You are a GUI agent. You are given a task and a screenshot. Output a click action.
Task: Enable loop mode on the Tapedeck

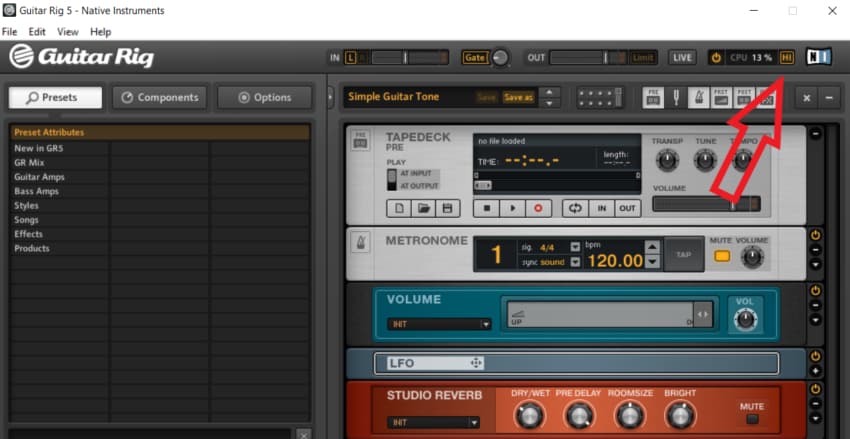(x=574, y=208)
